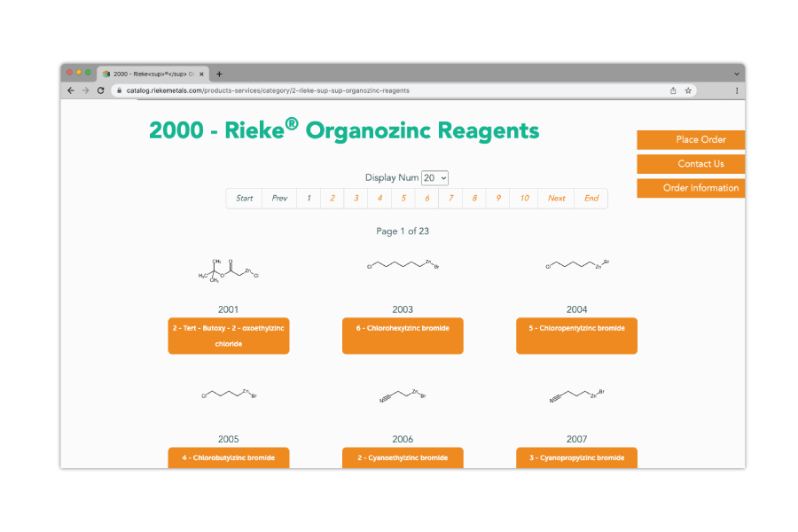The height and width of the screenshot is (532, 798).
Task: Expand the tab search chevron
Action: (736, 74)
